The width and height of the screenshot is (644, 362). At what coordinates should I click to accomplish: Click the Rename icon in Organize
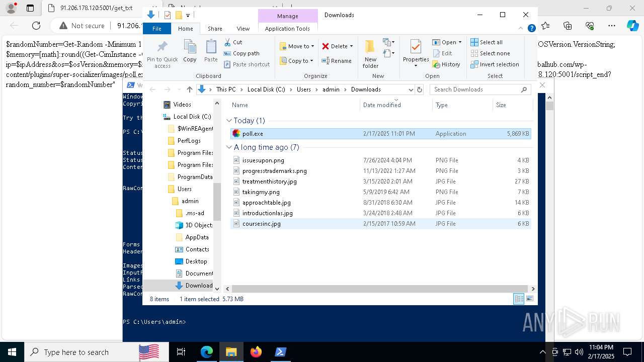[326, 61]
